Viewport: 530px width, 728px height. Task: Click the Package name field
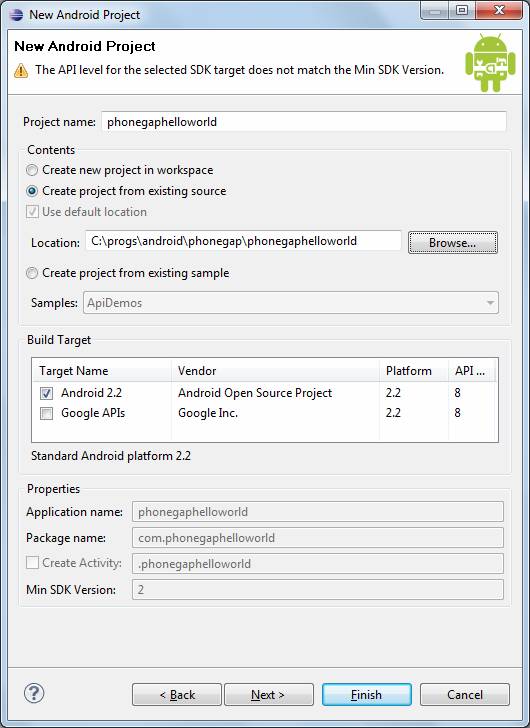(318, 538)
